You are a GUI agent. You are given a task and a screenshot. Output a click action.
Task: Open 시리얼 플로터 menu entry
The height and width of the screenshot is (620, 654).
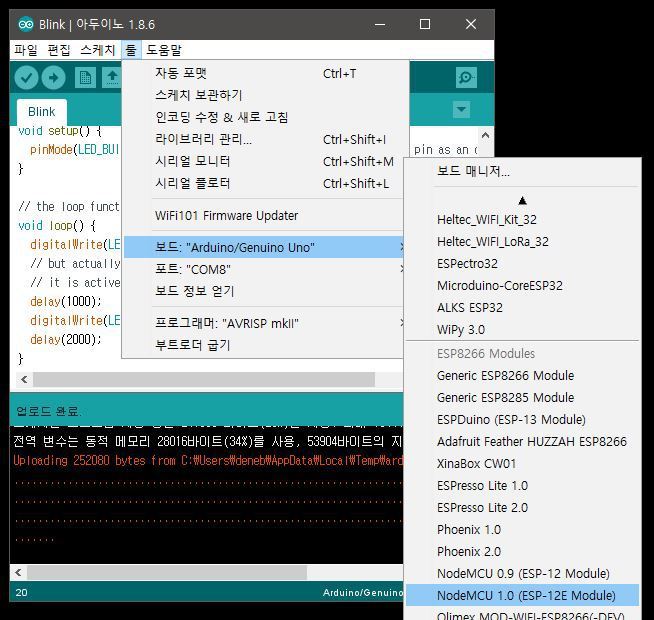point(264,183)
